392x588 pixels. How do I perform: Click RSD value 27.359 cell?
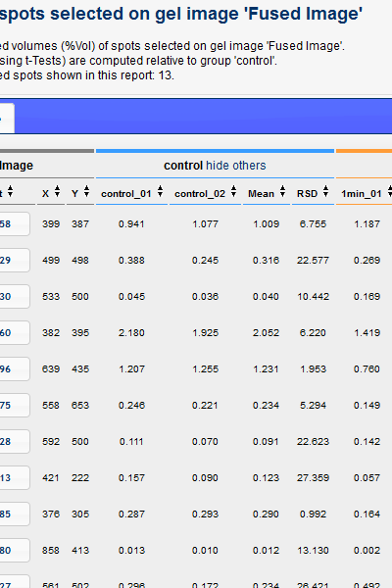coord(313,478)
